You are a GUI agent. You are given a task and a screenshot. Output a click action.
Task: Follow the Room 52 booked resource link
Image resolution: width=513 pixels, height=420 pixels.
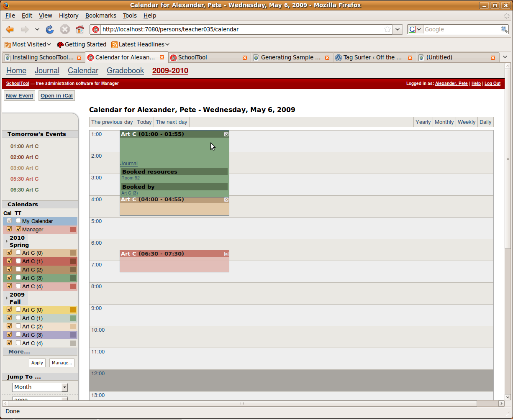coord(131,178)
